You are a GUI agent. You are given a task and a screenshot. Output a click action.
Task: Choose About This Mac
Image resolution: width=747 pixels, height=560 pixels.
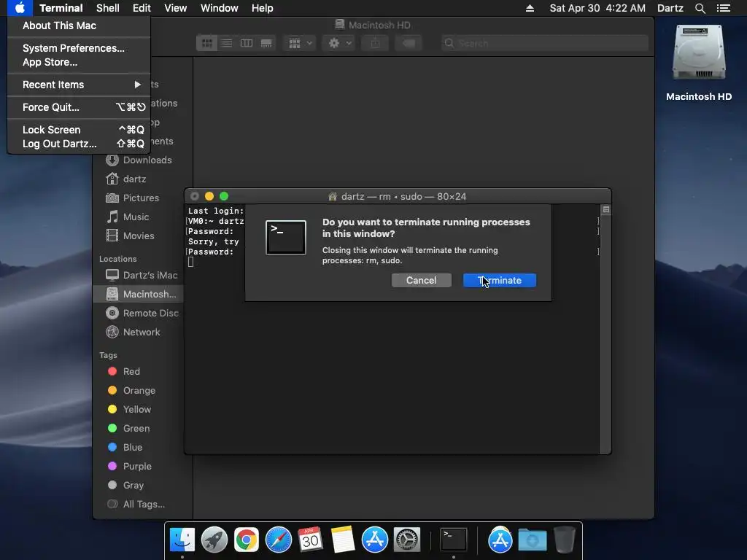(59, 26)
